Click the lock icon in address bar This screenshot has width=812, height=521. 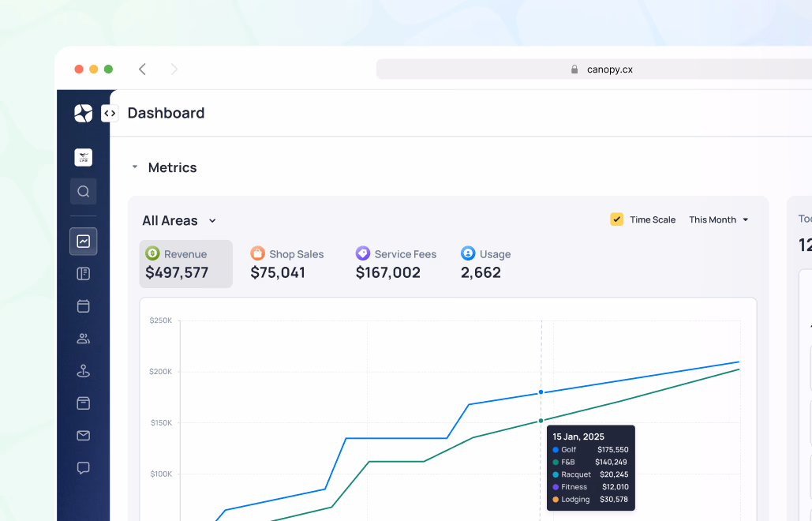574,69
